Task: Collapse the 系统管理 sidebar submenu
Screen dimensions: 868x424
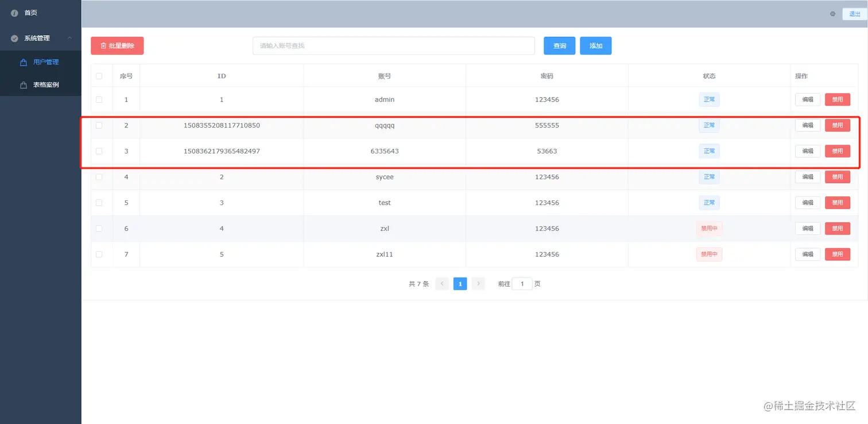Action: pos(41,38)
